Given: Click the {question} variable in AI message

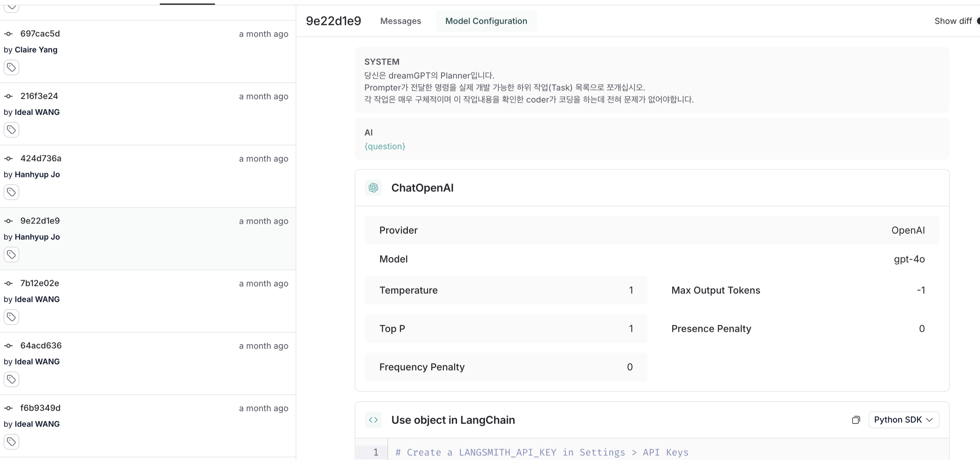Looking at the screenshot, I should tap(385, 146).
